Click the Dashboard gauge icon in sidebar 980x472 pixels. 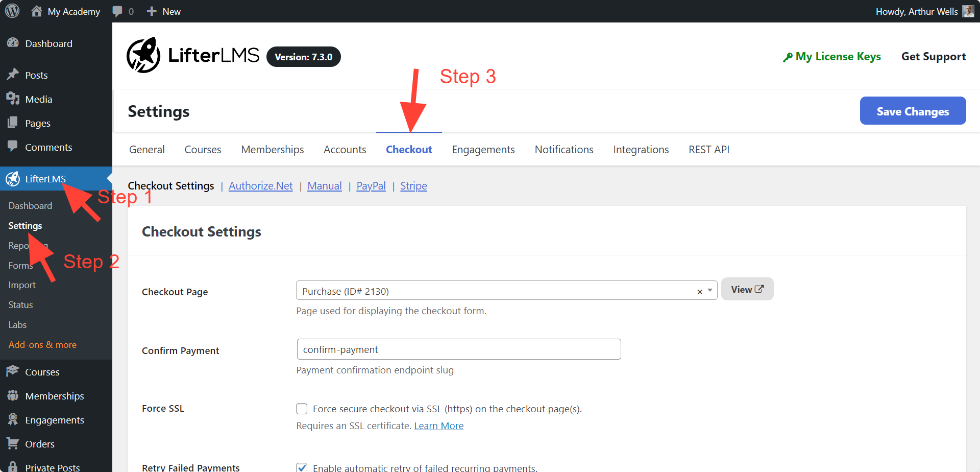(x=13, y=43)
